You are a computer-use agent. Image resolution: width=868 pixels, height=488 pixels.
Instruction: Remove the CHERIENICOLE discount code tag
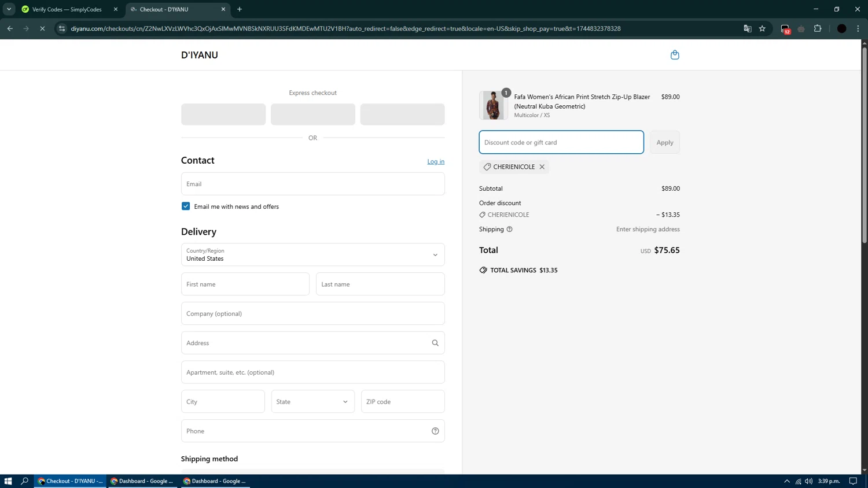(x=542, y=167)
